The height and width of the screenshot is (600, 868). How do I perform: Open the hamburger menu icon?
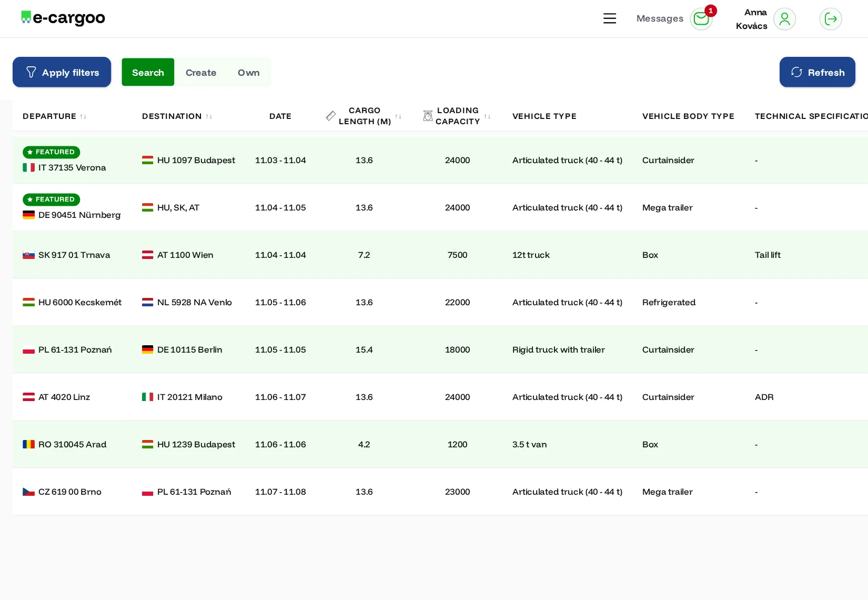610,18
